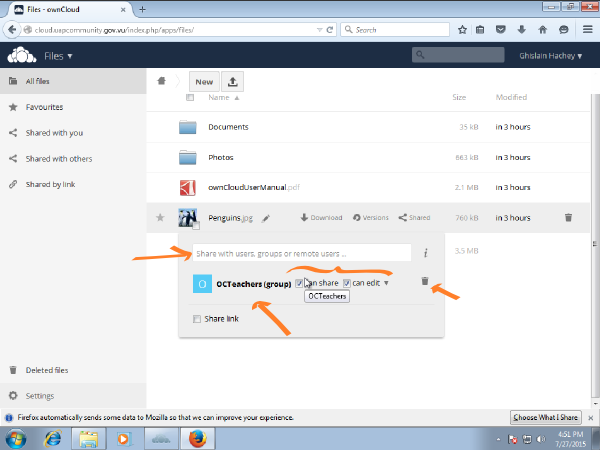Go to home folder via house icon

coord(161,81)
